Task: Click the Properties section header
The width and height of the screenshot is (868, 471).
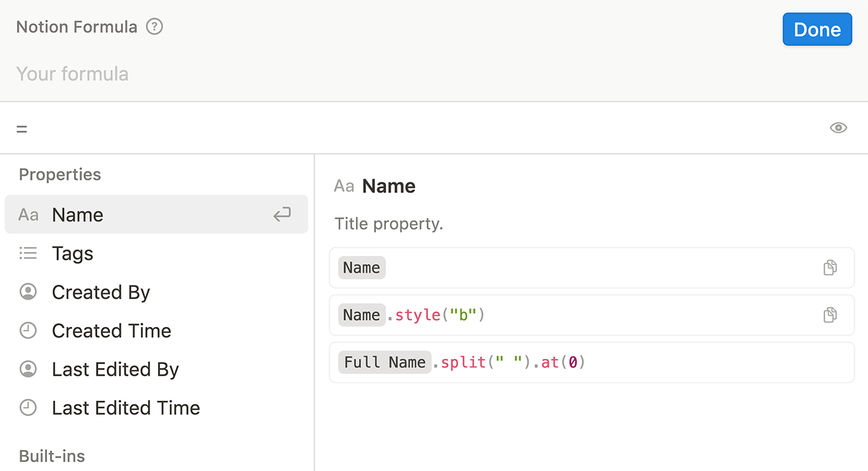Action: point(60,174)
